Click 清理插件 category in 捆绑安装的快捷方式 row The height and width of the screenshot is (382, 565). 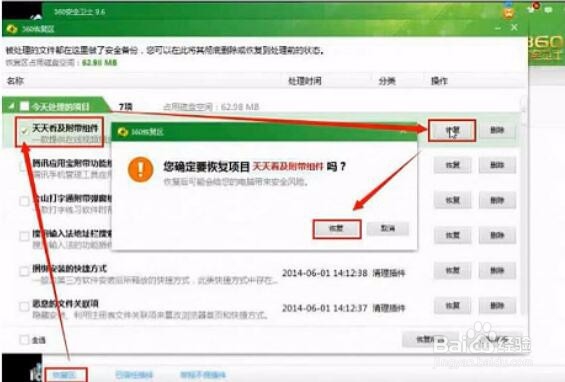[389, 273]
